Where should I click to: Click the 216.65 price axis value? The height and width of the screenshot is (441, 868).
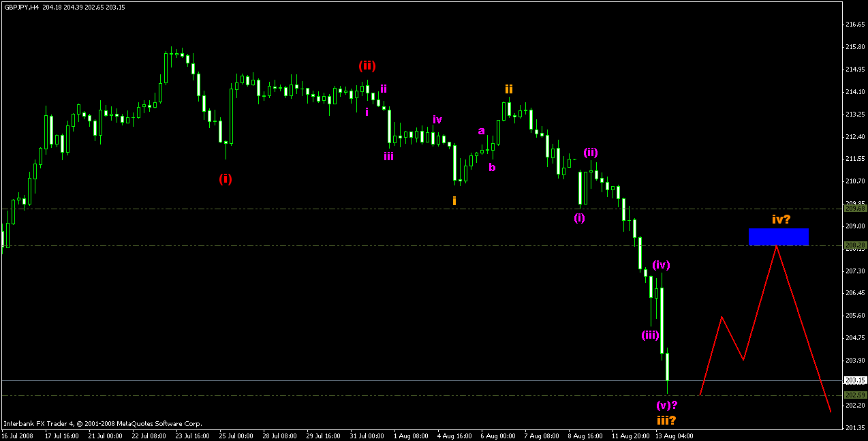855,25
